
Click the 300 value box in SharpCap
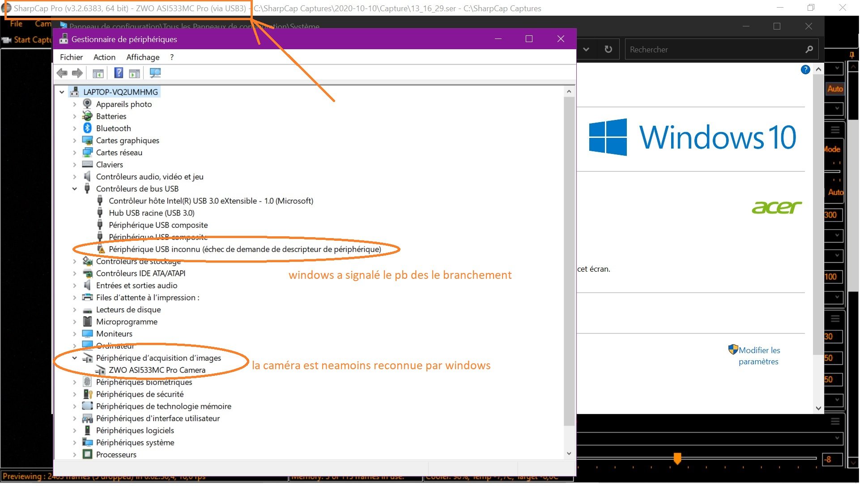(x=833, y=215)
